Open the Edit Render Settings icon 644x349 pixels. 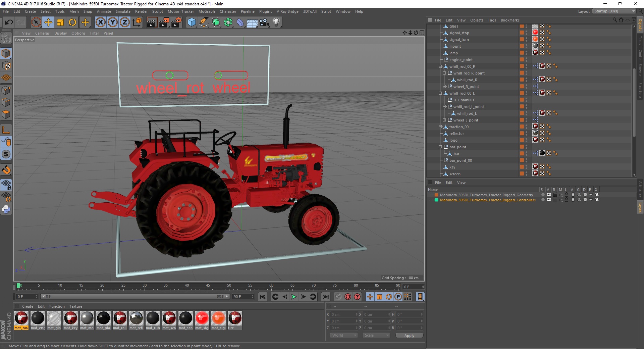pyautogui.click(x=176, y=22)
